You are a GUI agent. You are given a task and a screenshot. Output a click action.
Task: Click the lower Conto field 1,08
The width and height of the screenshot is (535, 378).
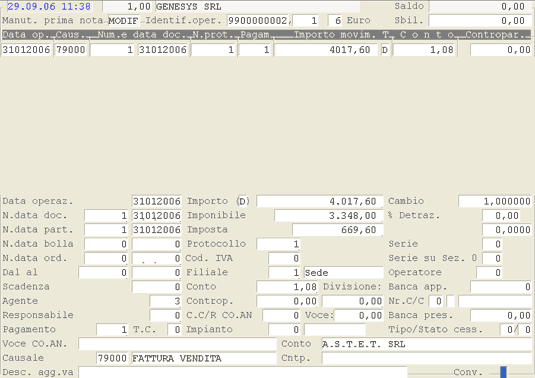[287, 287]
